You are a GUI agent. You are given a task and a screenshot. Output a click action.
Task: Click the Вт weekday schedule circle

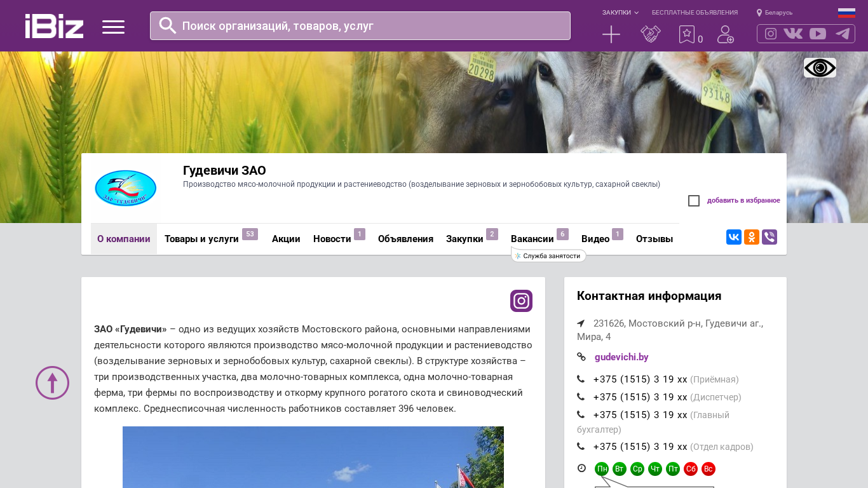(620, 469)
